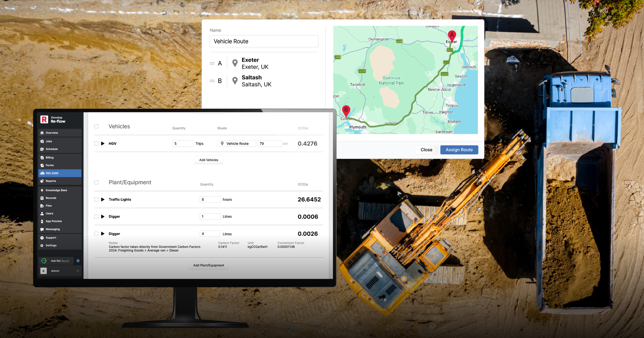The width and height of the screenshot is (644, 338).
Task: Open the Support page
Action: (60, 238)
